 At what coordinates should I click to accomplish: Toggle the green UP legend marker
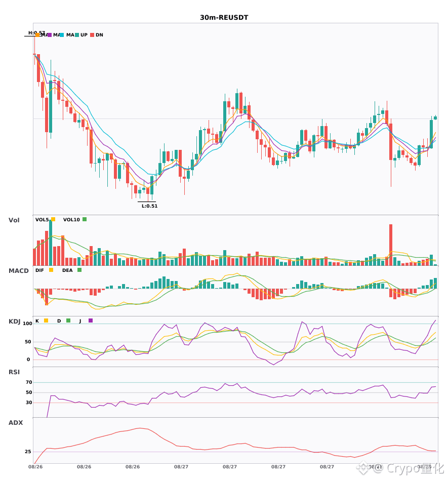tap(77, 35)
